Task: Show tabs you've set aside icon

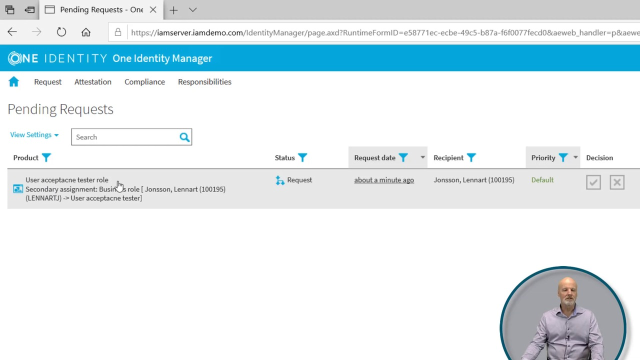Action: click(x=10, y=10)
